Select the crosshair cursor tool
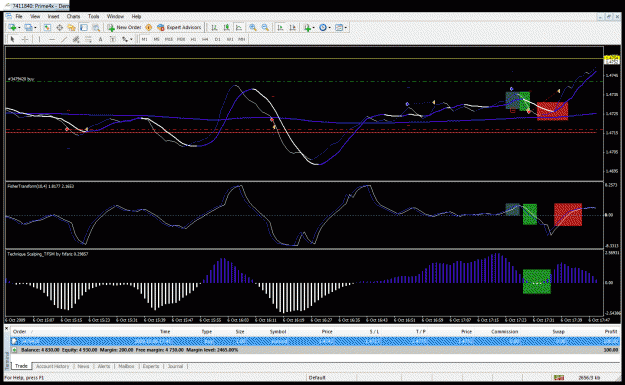The height and width of the screenshot is (385, 625). point(25,39)
